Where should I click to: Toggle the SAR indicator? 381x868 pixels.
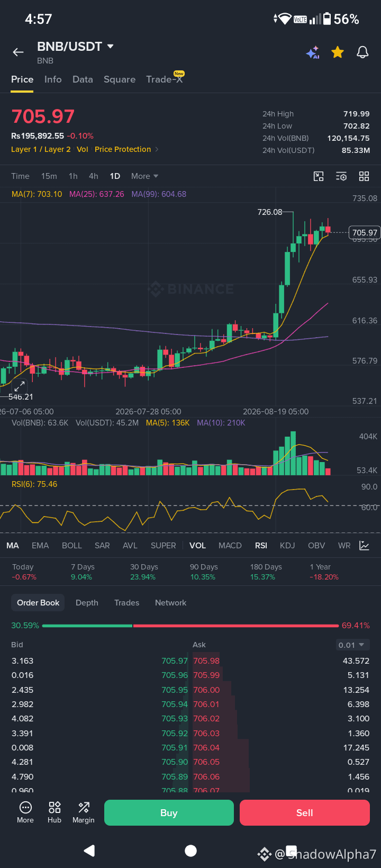(x=102, y=546)
